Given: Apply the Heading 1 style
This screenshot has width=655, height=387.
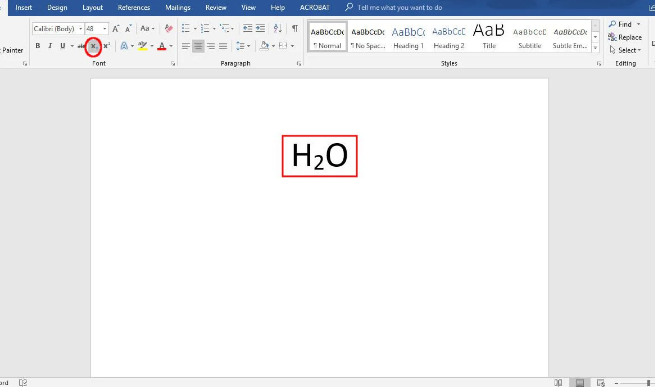Looking at the screenshot, I should (x=409, y=37).
